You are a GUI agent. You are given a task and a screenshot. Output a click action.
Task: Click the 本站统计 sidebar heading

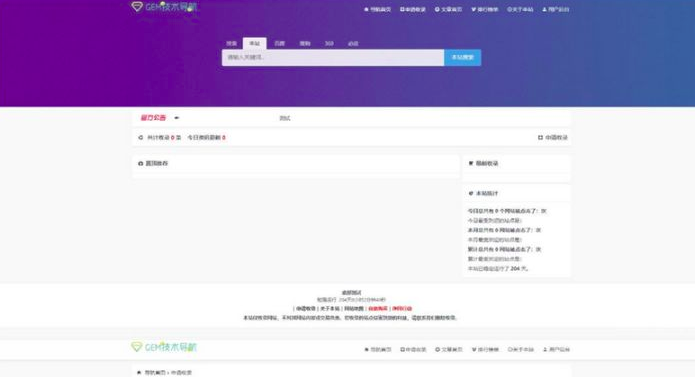click(487, 194)
